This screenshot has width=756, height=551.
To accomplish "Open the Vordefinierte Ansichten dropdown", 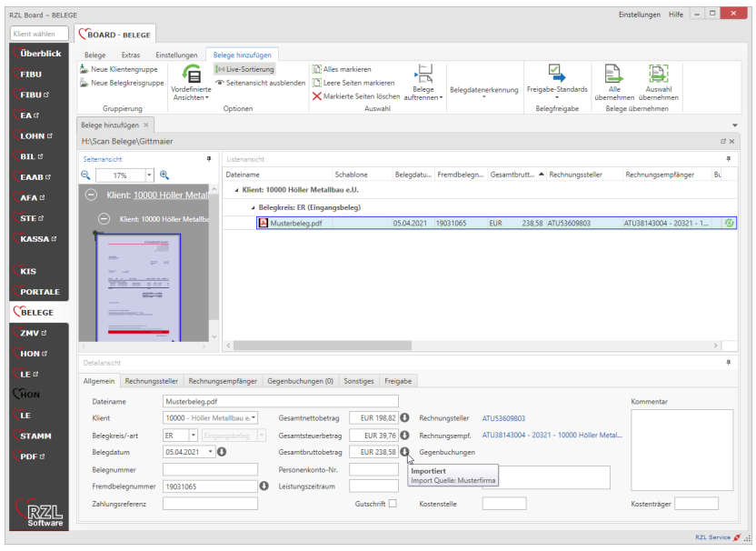I will click(190, 91).
